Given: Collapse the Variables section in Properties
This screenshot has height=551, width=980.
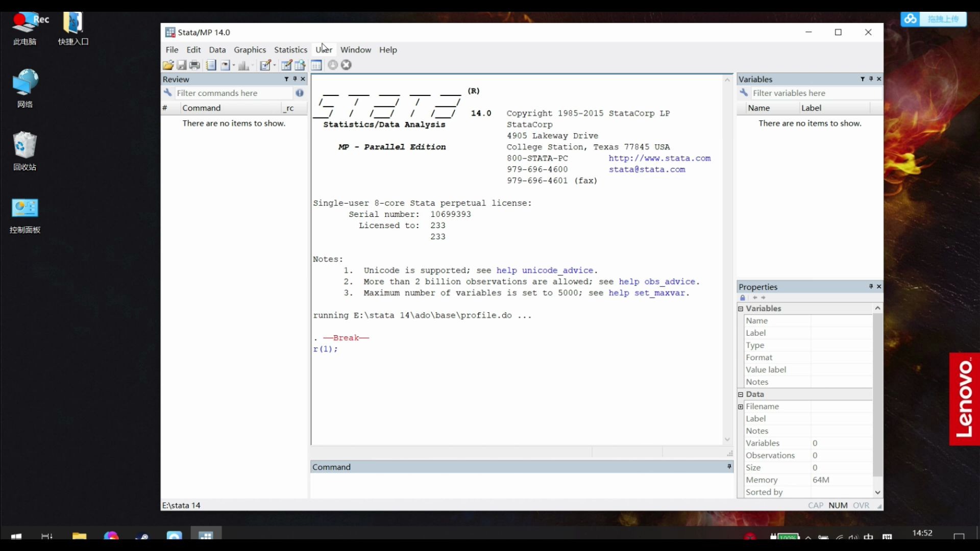Looking at the screenshot, I should tap(741, 309).
